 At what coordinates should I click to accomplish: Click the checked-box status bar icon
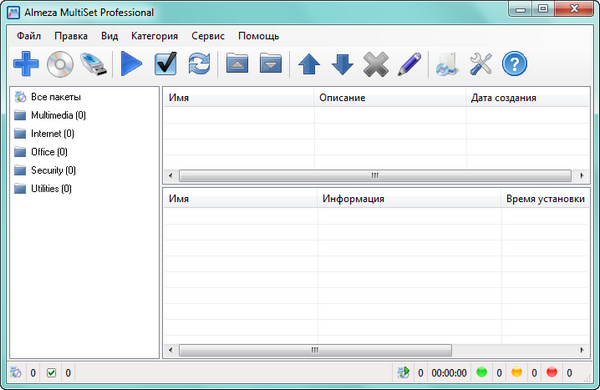pyautogui.click(x=51, y=372)
